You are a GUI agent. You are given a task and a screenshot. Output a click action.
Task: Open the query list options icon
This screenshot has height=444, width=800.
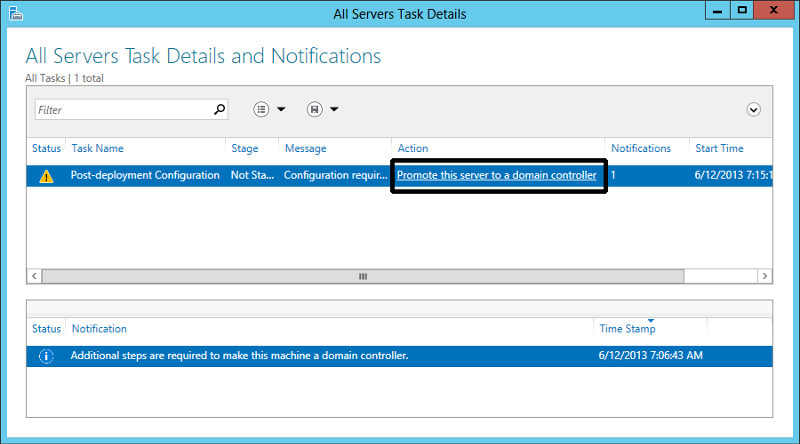261,109
